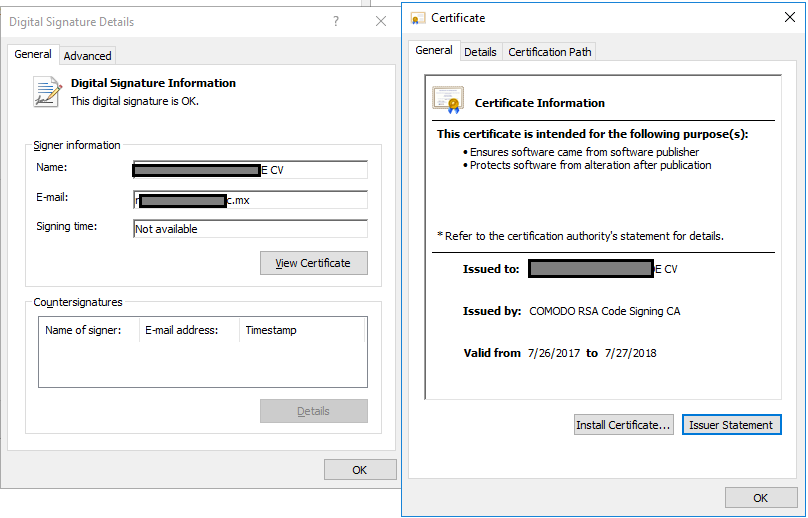Select the Certificate window's General tab
This screenshot has height=518, width=808.
[434, 50]
